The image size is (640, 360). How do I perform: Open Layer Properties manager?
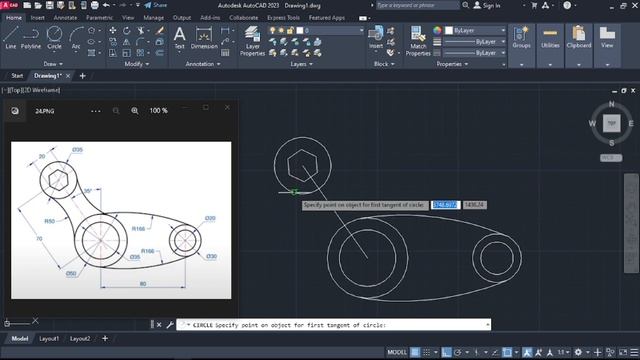[x=252, y=41]
